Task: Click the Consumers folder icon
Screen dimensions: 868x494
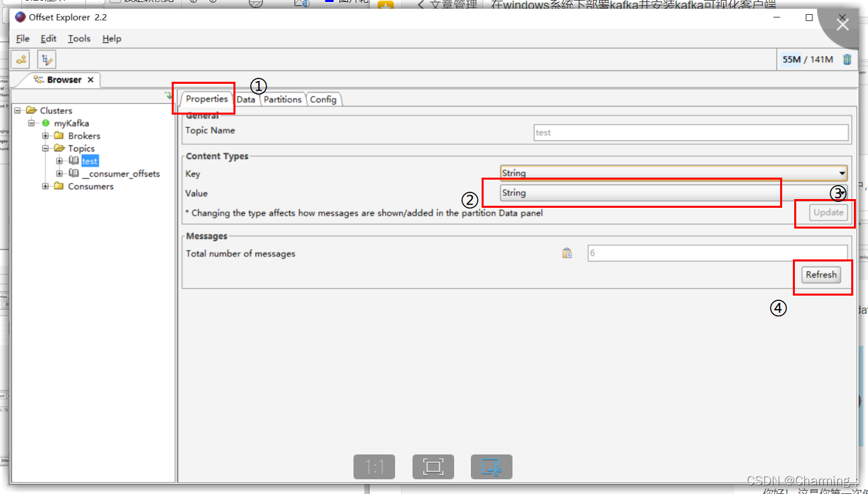Action: point(59,186)
